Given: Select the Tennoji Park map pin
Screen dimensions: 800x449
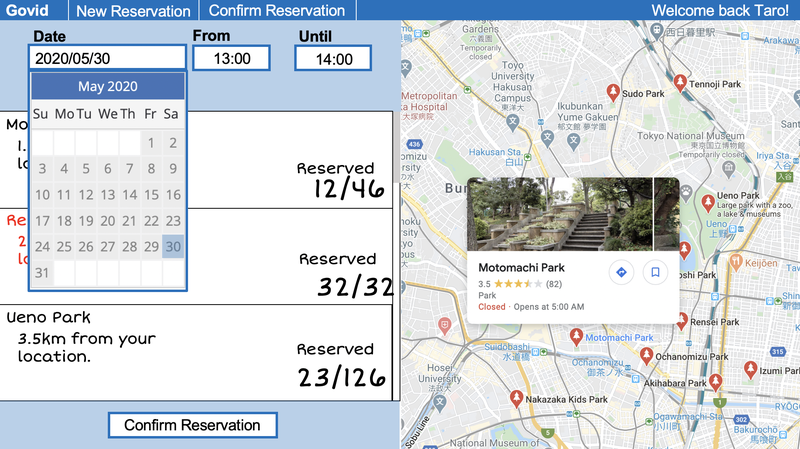Looking at the screenshot, I should 681,82.
